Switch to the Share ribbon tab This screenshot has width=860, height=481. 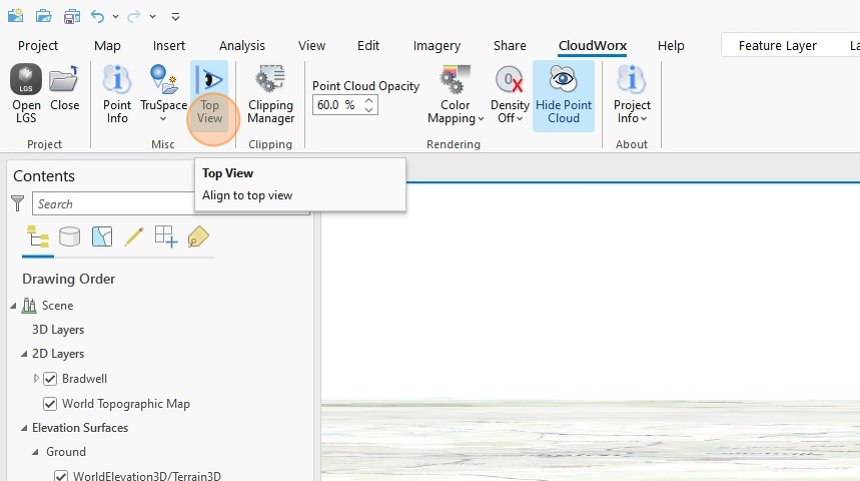510,46
